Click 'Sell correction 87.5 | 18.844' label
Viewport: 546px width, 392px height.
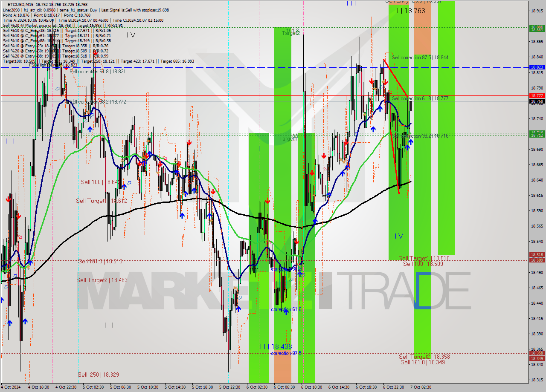tap(420, 57)
